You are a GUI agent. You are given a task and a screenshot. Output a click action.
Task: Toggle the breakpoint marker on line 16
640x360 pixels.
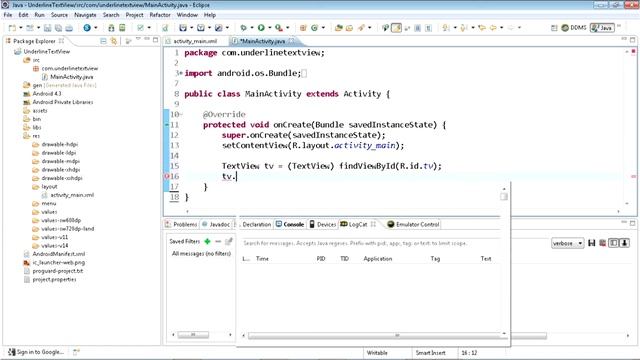(x=167, y=176)
